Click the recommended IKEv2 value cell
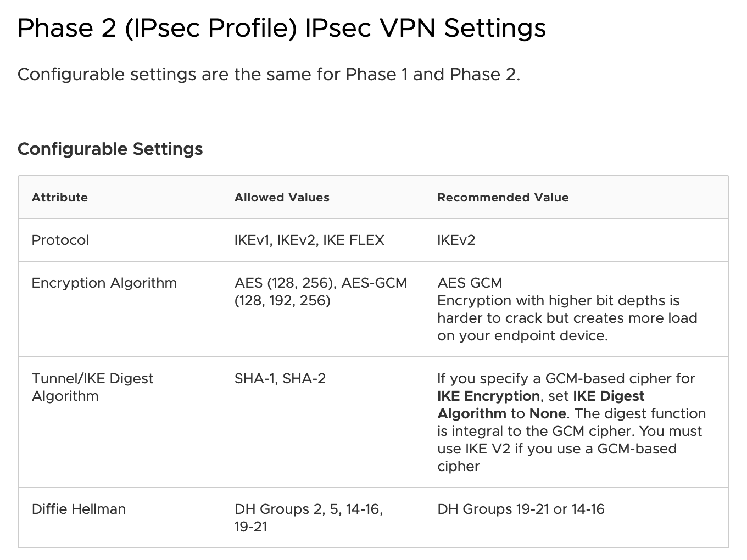This screenshot has width=747, height=560. [x=456, y=240]
